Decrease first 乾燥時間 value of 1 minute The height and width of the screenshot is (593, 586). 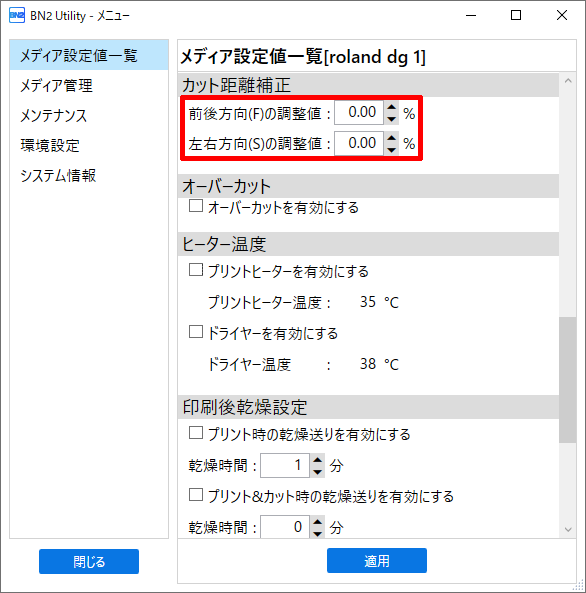pyautogui.click(x=318, y=472)
